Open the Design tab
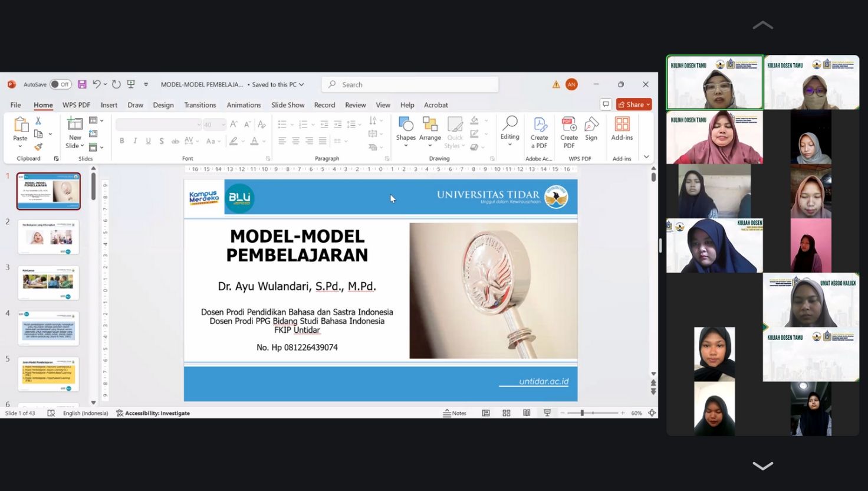This screenshot has width=868, height=491. pos(163,105)
